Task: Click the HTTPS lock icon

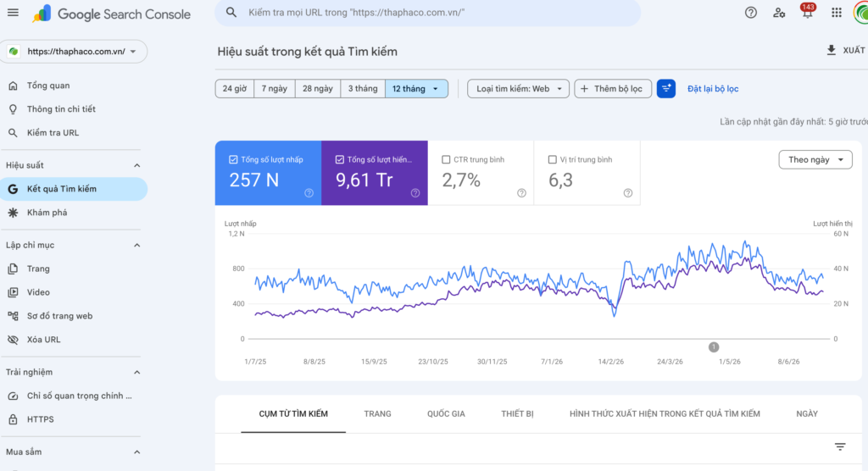Action: tap(14, 419)
